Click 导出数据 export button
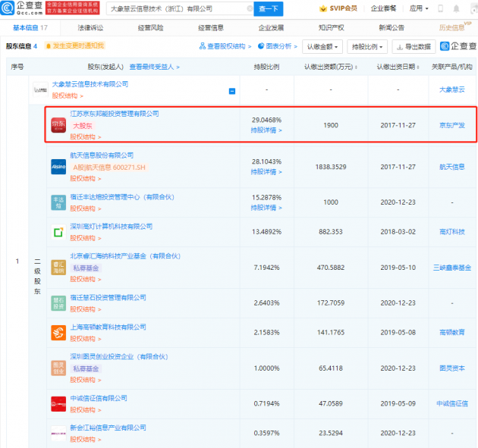This screenshot has width=478, height=448. 414,46
